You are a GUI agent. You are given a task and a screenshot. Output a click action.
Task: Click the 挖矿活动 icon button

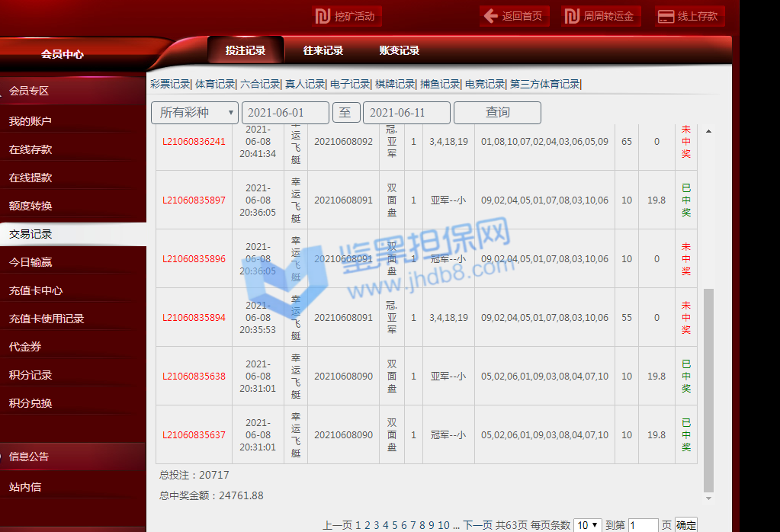pyautogui.click(x=323, y=16)
